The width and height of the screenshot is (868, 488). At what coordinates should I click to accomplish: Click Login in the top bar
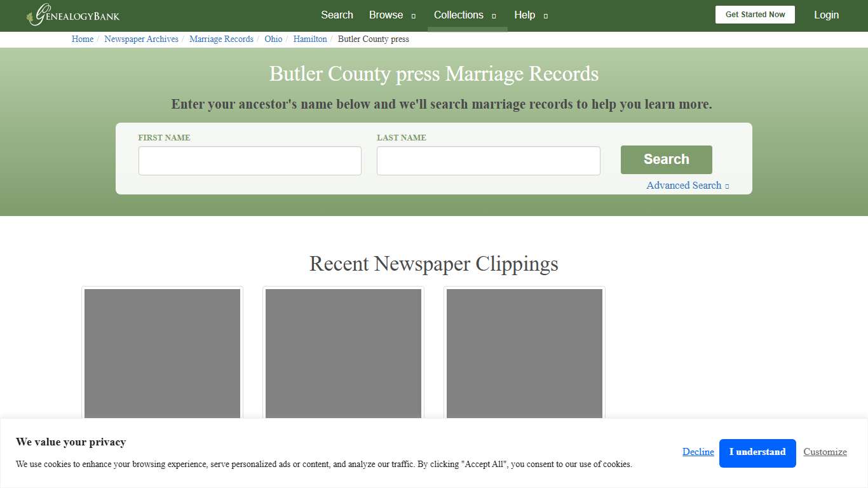[x=826, y=15]
